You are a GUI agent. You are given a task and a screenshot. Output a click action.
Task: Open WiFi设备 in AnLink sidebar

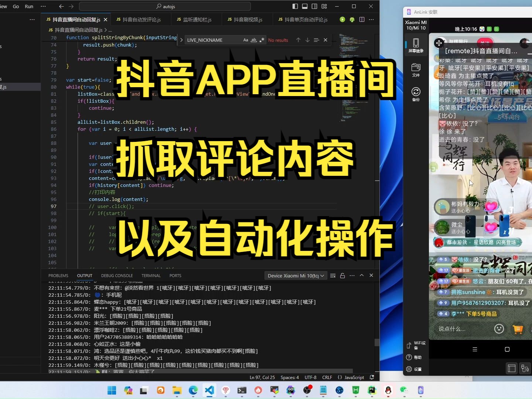tap(416, 345)
